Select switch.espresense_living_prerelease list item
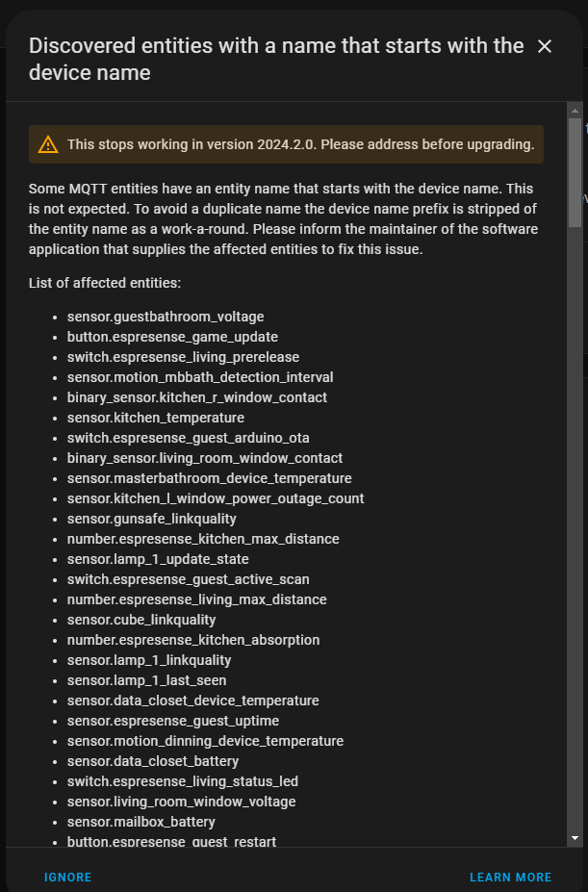588x892 pixels. tap(183, 357)
